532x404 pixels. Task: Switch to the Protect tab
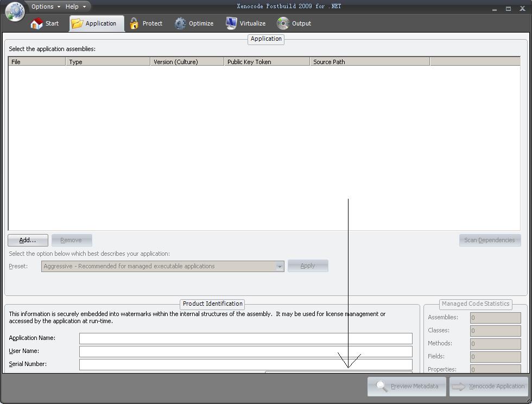click(x=146, y=23)
